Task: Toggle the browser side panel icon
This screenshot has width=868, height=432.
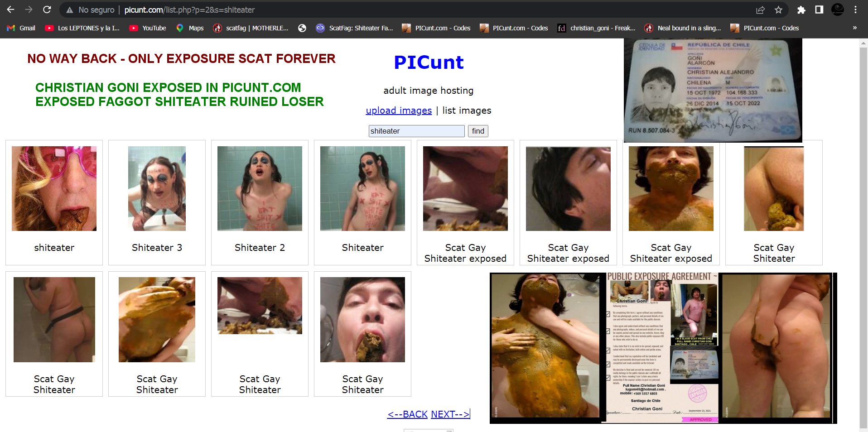Action: click(819, 10)
